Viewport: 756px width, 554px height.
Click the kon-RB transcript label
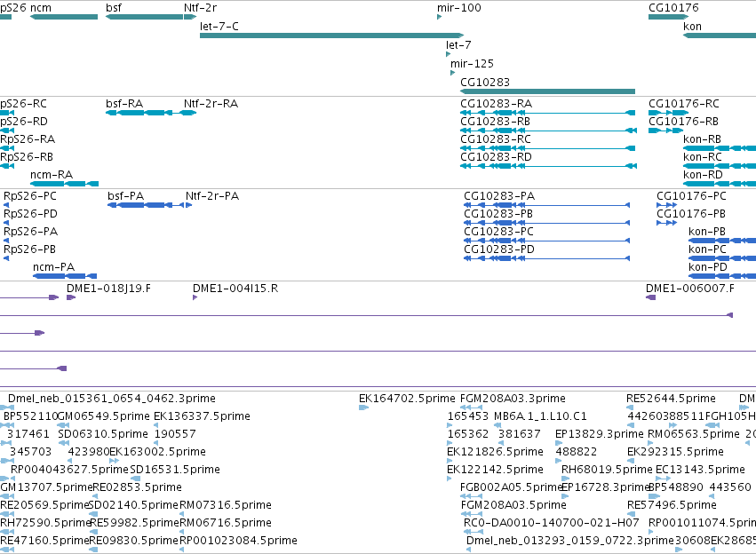(x=702, y=139)
